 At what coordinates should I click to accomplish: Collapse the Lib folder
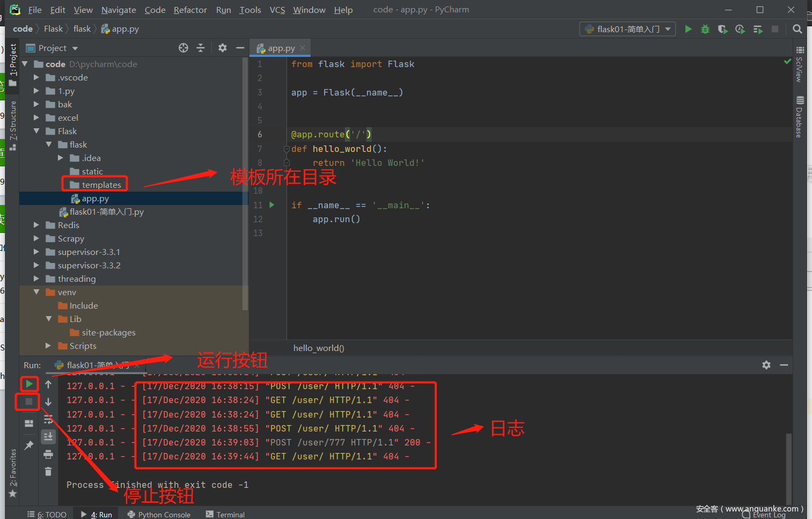tap(49, 319)
